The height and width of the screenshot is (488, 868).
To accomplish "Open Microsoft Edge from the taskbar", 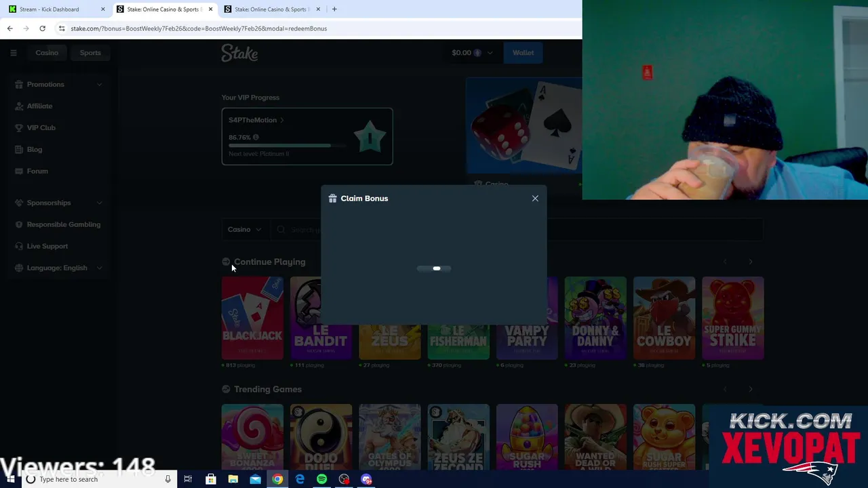I will (x=300, y=479).
